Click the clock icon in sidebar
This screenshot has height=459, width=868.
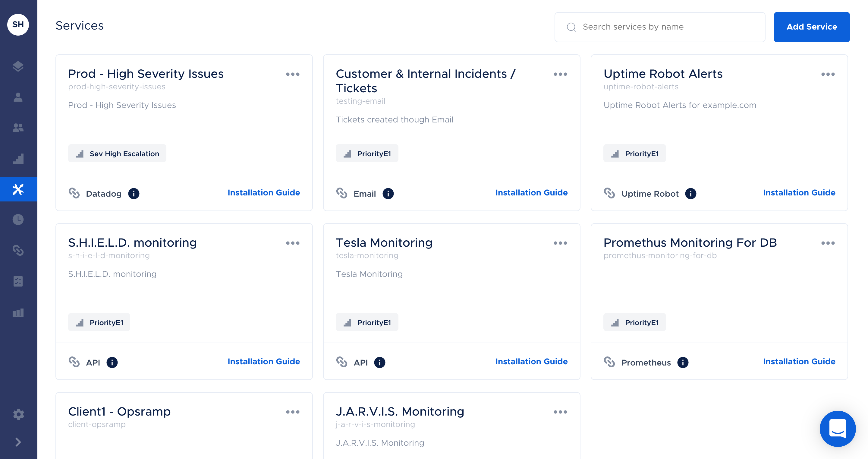click(18, 220)
